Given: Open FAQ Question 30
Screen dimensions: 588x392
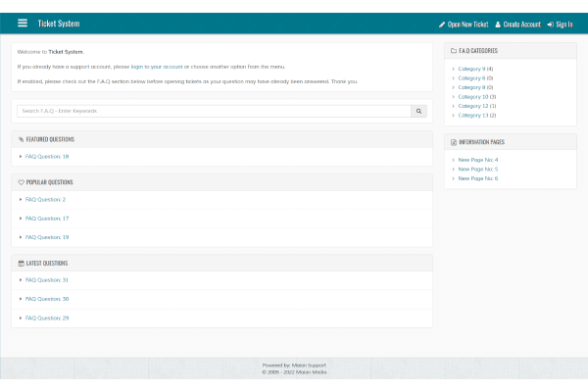Looking at the screenshot, I should click(x=47, y=299).
